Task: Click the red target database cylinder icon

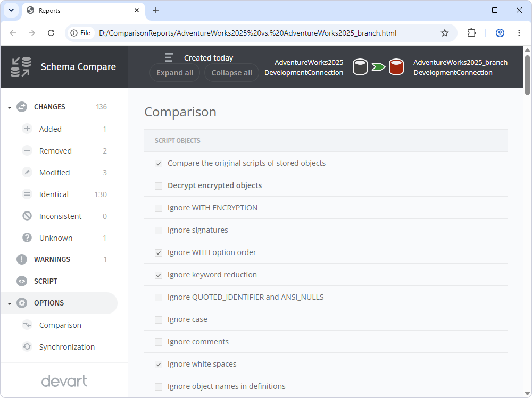Action: pos(396,67)
